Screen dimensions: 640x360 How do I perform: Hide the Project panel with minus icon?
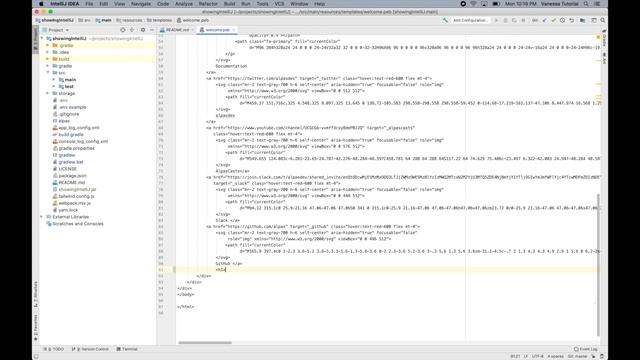pos(151,30)
